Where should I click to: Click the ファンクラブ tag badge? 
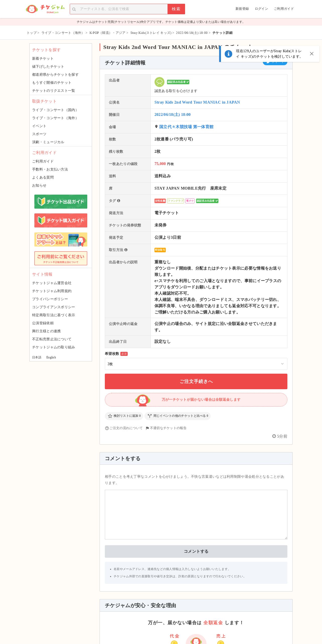tap(176, 201)
